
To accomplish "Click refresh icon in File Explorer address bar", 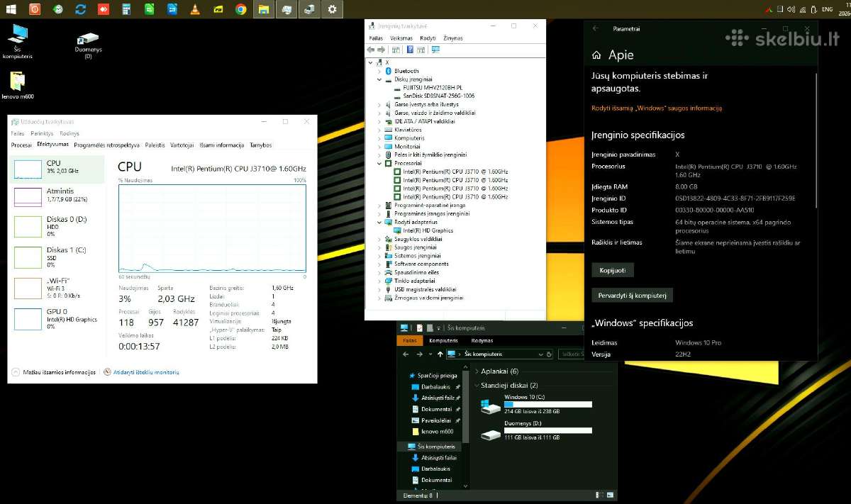I will (550, 354).
